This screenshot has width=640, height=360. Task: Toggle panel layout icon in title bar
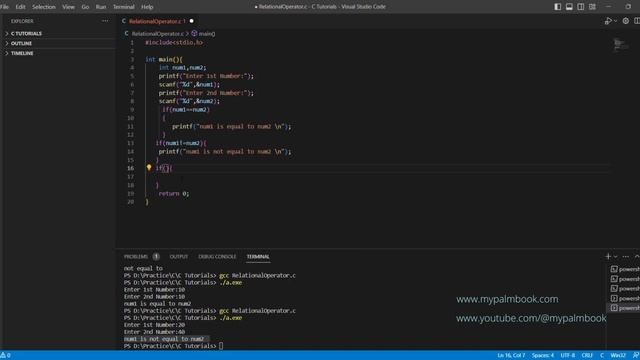pyautogui.click(x=569, y=7)
